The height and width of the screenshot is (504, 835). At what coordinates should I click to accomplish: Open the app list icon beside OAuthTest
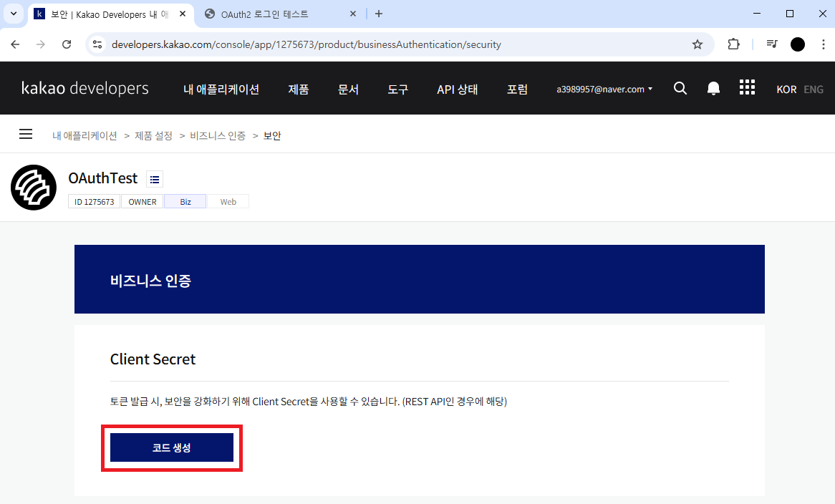pyautogui.click(x=155, y=180)
